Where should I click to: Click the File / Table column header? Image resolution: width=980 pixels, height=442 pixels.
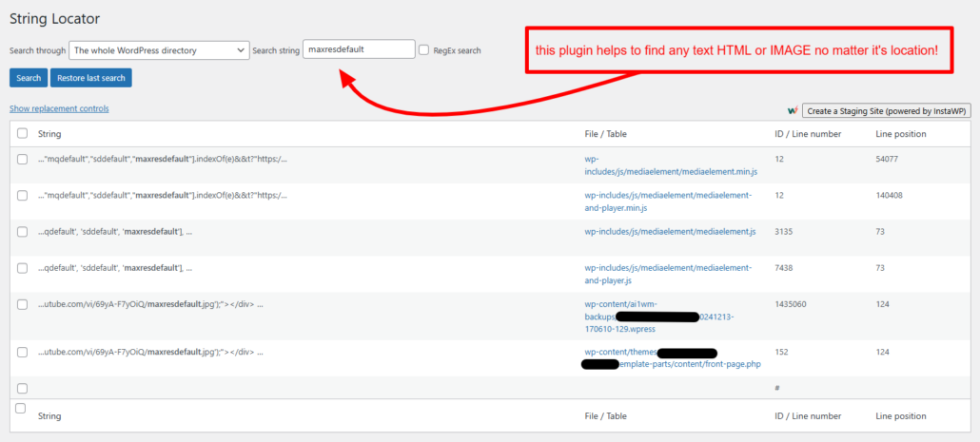coord(606,134)
